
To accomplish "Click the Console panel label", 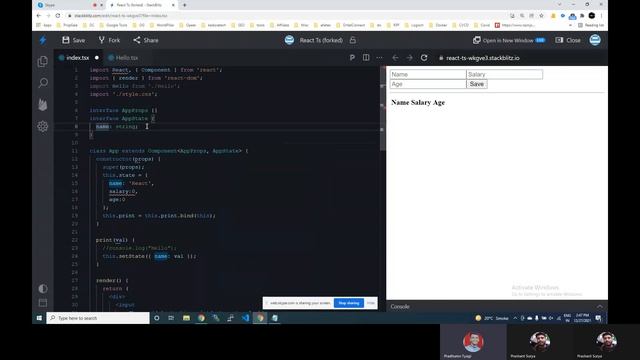I will pos(400,306).
